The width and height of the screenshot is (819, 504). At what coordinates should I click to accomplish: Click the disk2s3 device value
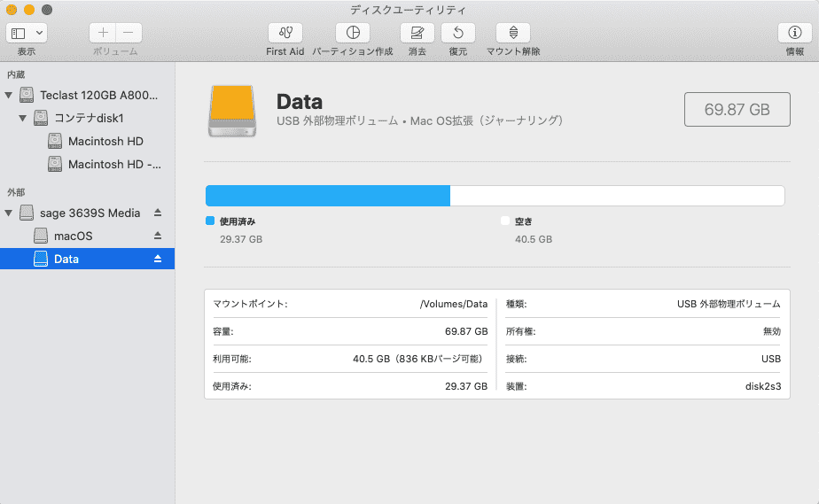(763, 386)
